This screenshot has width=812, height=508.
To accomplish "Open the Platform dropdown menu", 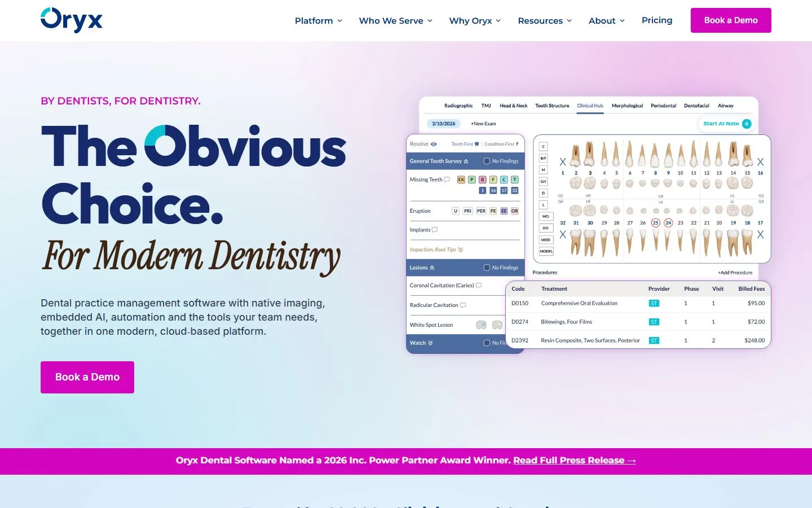I will click(319, 21).
